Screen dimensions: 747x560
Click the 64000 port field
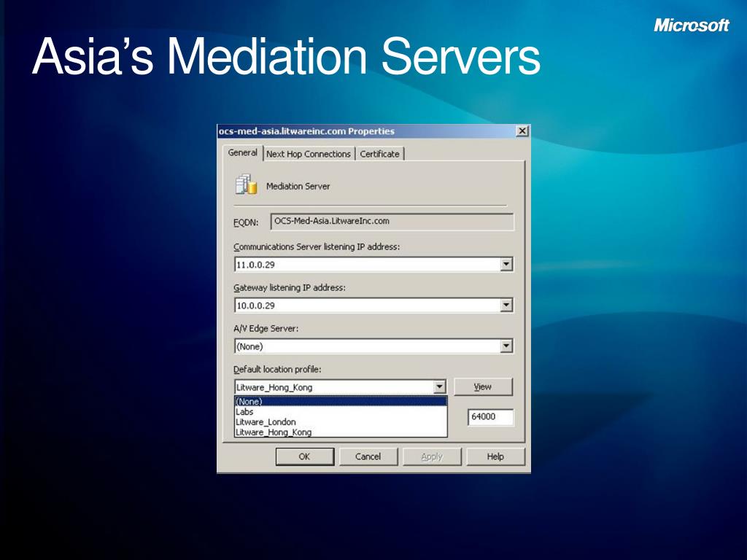coord(491,416)
